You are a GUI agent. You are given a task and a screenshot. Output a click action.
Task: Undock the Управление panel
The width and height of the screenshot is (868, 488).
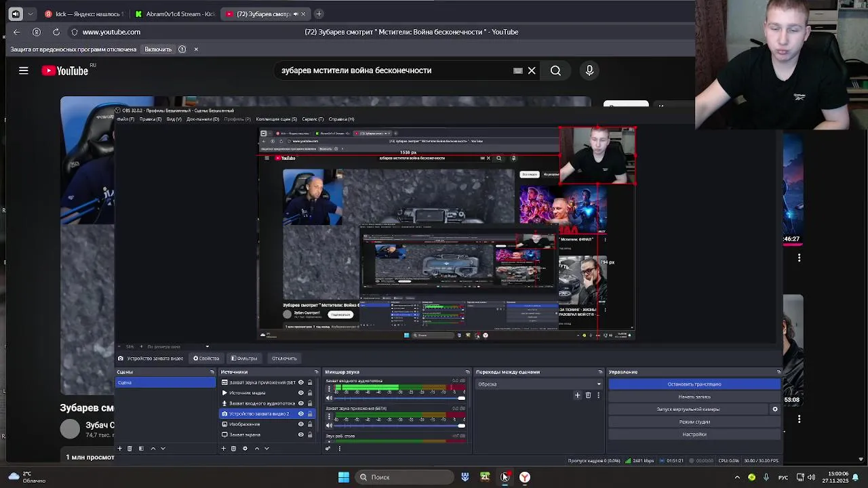click(778, 372)
